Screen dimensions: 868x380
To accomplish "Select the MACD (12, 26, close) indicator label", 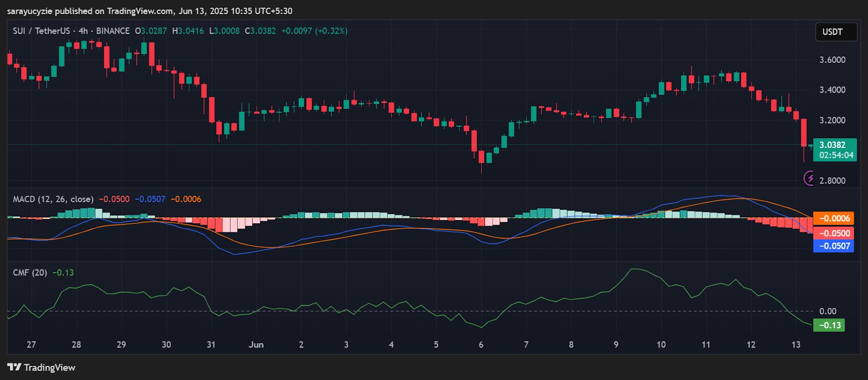I will 53,199.
